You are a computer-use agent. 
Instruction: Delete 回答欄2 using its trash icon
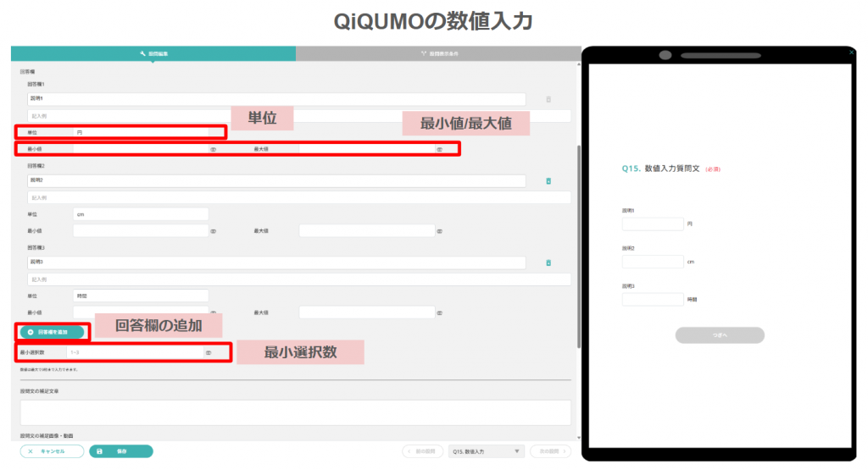coord(548,181)
